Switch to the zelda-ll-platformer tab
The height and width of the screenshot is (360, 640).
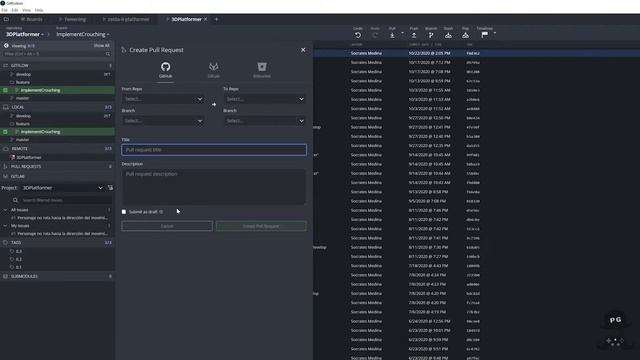coord(126,19)
